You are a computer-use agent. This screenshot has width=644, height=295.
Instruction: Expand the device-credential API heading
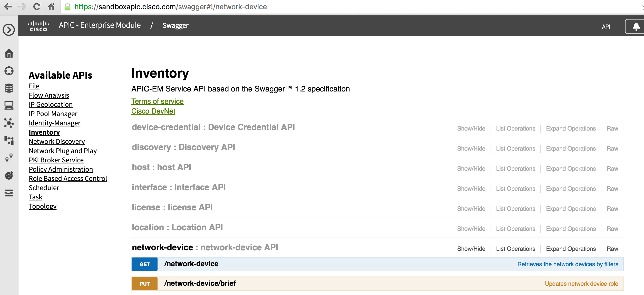coord(213,127)
